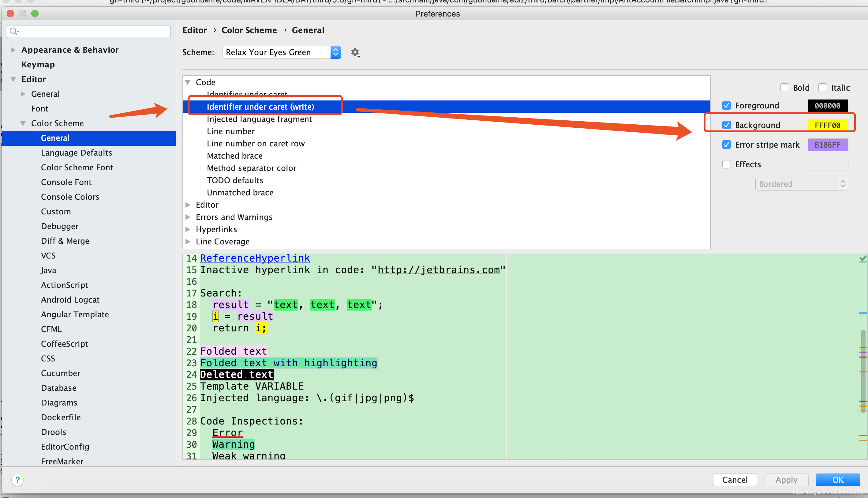Open Console Font settings
This screenshot has width=868, height=498.
[x=66, y=182]
